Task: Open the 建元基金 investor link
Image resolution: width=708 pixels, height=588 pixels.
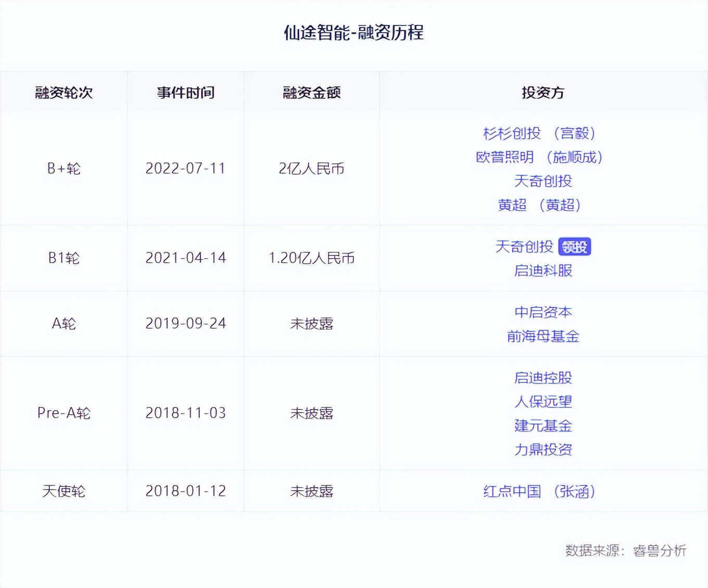Action: (542, 426)
